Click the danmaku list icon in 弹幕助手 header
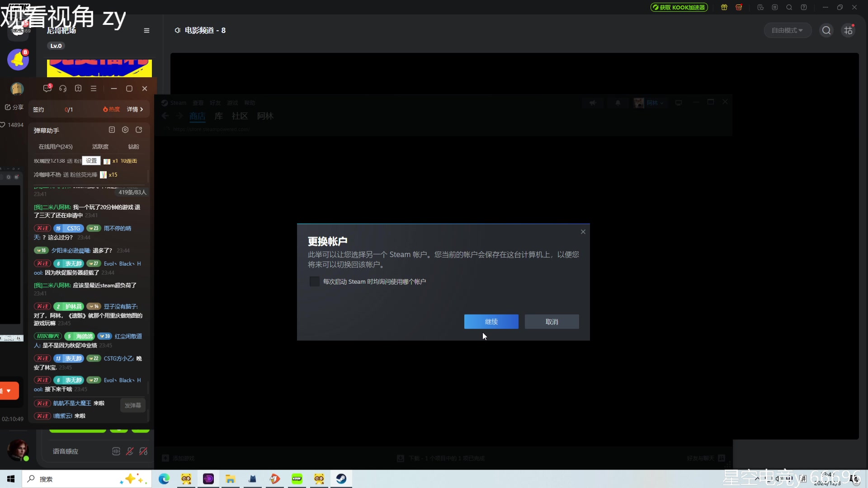This screenshot has height=488, width=868. (112, 130)
